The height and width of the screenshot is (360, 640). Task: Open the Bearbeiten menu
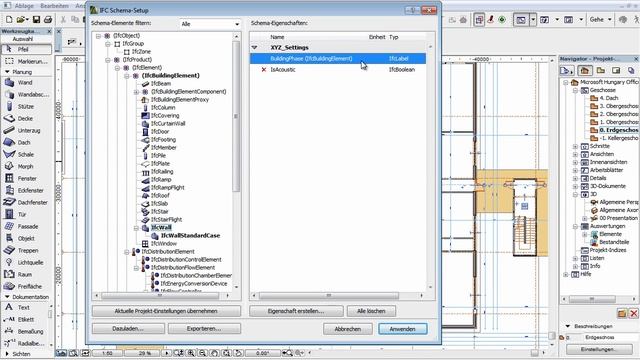[x=53, y=6]
